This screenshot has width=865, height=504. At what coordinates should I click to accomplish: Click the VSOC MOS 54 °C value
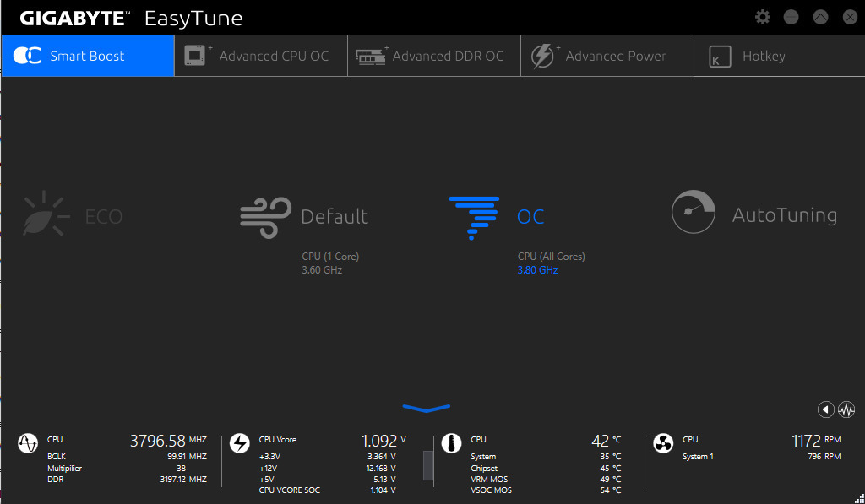(x=611, y=490)
